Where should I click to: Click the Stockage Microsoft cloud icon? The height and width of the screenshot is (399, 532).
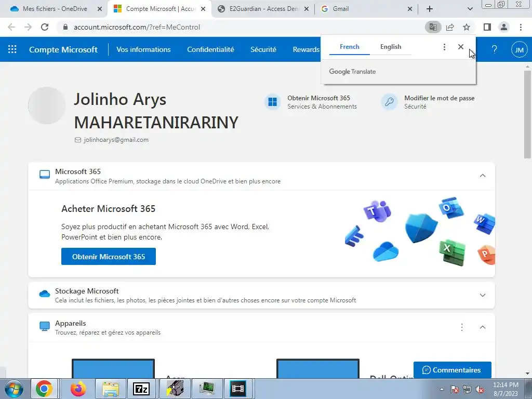tap(45, 294)
